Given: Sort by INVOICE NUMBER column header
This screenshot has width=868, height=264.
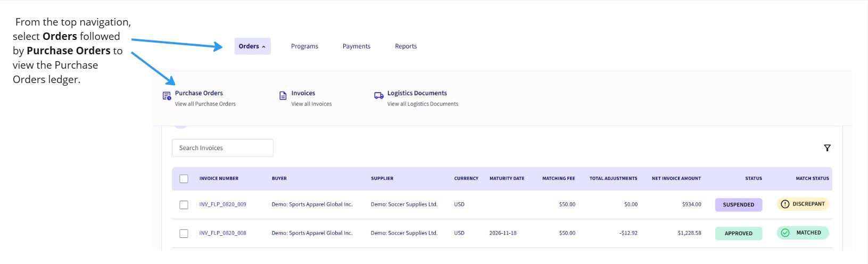Looking at the screenshot, I should 219,179.
